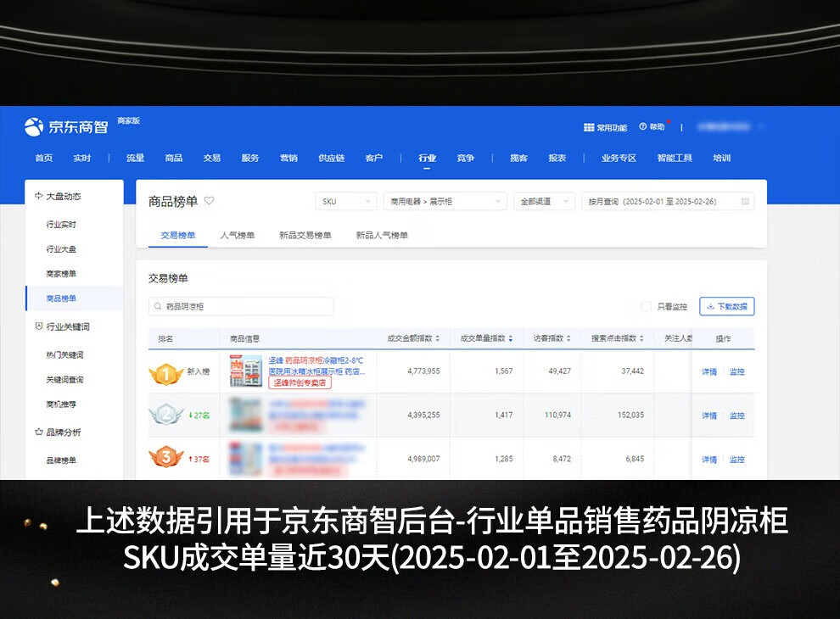The height and width of the screenshot is (619, 840).
Task: Click the 行业关键词 shield icon in sidebar
Action: click(38, 326)
